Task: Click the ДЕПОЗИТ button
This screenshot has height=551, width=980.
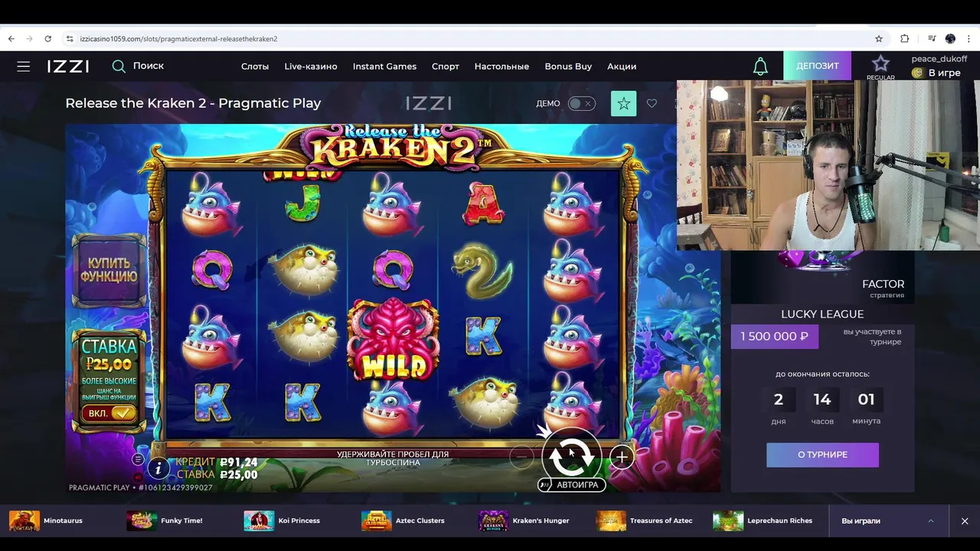Action: [x=817, y=66]
